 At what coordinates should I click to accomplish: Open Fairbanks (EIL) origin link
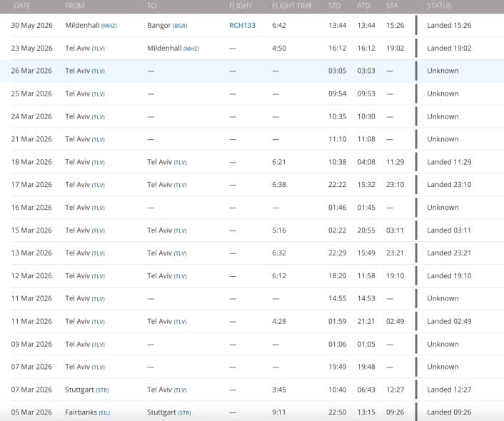[x=87, y=412]
